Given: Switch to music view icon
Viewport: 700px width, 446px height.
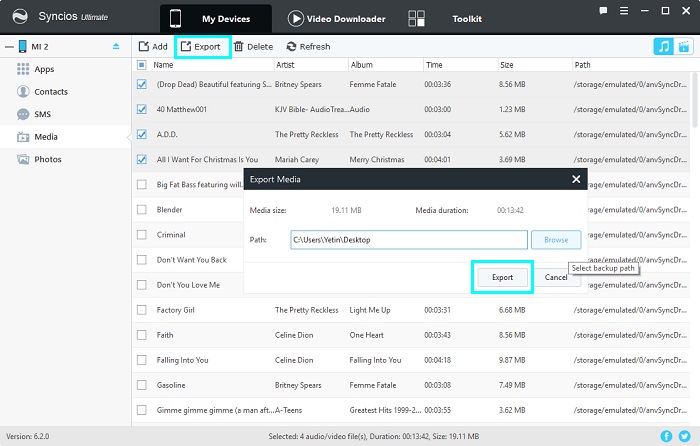Looking at the screenshot, I should tap(664, 46).
